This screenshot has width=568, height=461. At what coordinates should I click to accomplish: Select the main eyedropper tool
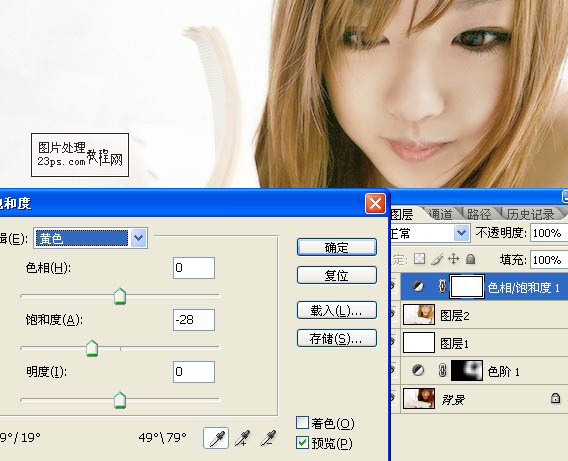(216, 438)
